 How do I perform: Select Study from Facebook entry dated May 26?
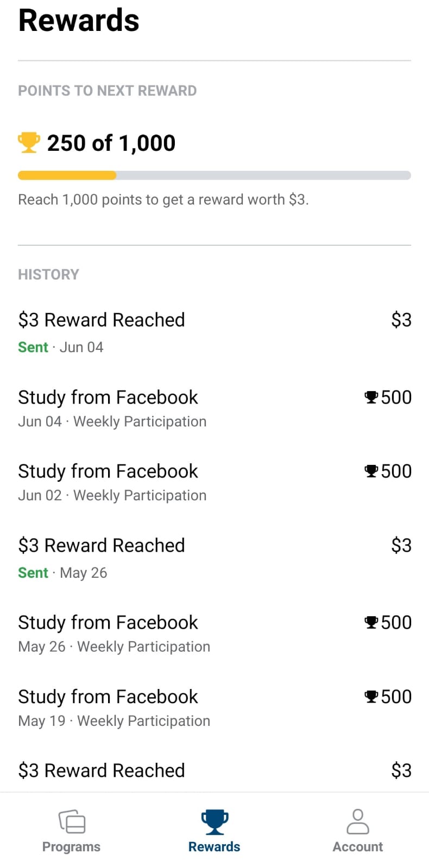(x=108, y=623)
